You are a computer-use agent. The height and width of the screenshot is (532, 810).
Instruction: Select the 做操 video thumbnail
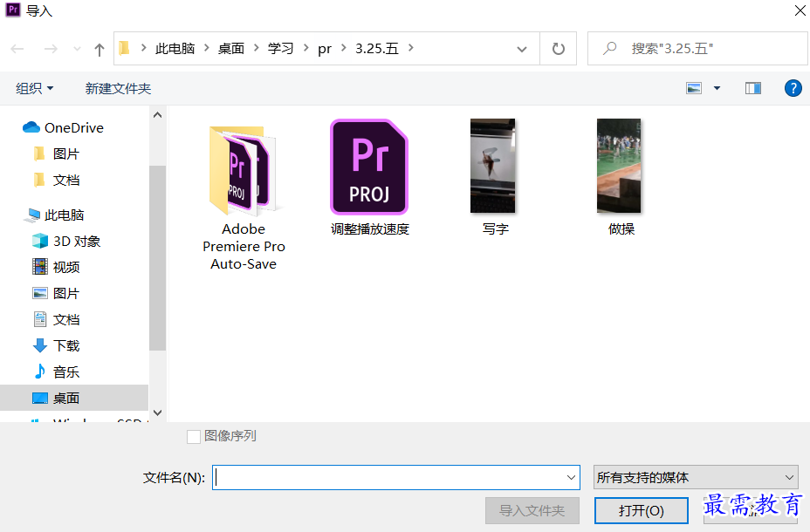tap(621, 178)
